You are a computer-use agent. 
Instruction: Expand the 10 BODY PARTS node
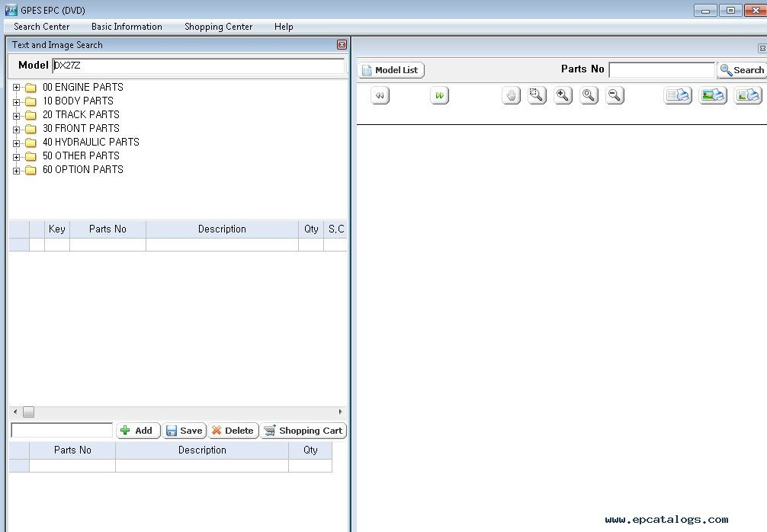pos(16,102)
